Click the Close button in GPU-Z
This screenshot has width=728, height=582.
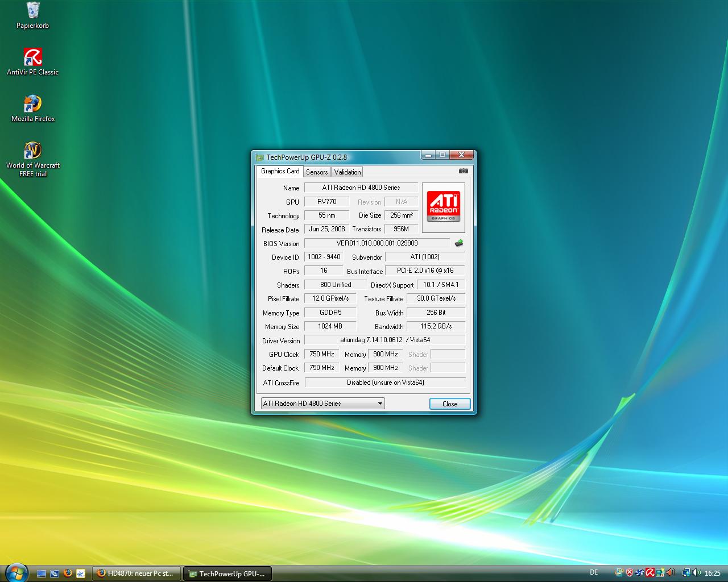tap(450, 404)
